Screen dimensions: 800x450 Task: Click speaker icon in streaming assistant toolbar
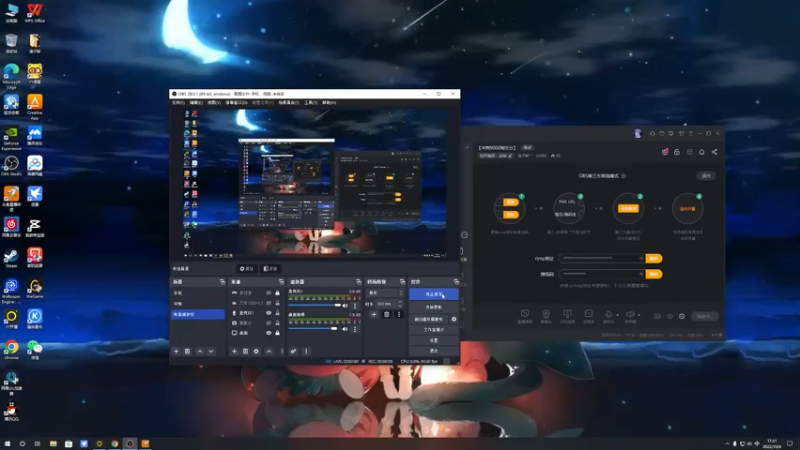coord(630,314)
